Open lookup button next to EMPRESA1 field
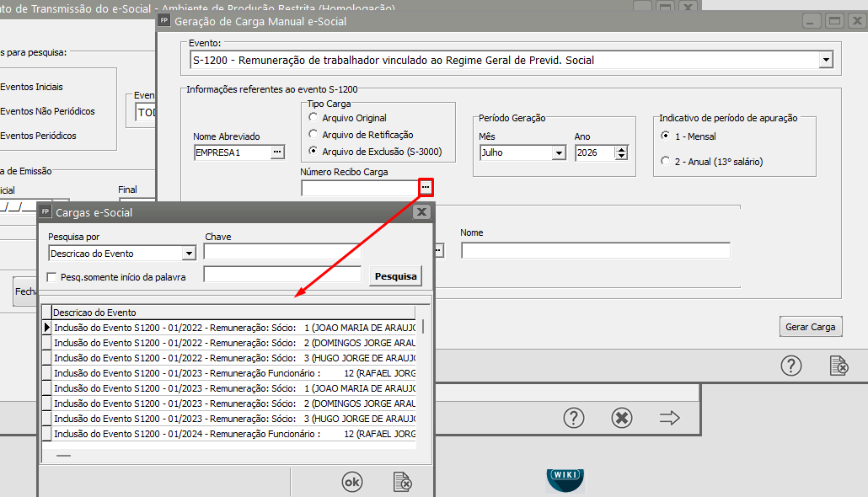Screen dimensions: 868x497 (277, 152)
